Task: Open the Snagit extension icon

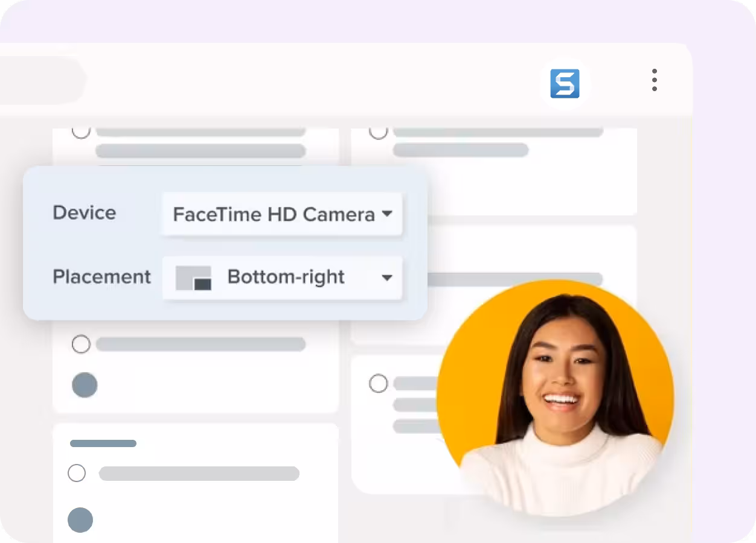Action: tap(565, 83)
